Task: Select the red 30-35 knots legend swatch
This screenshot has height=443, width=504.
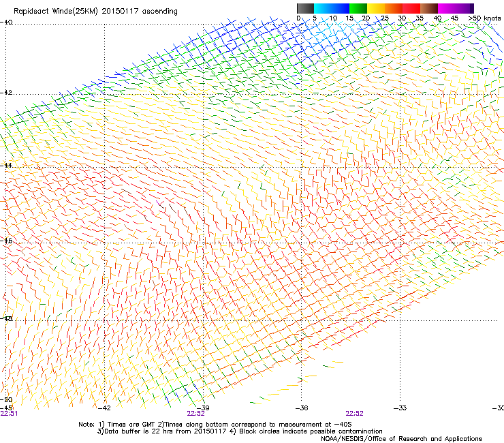Action: 411,8
